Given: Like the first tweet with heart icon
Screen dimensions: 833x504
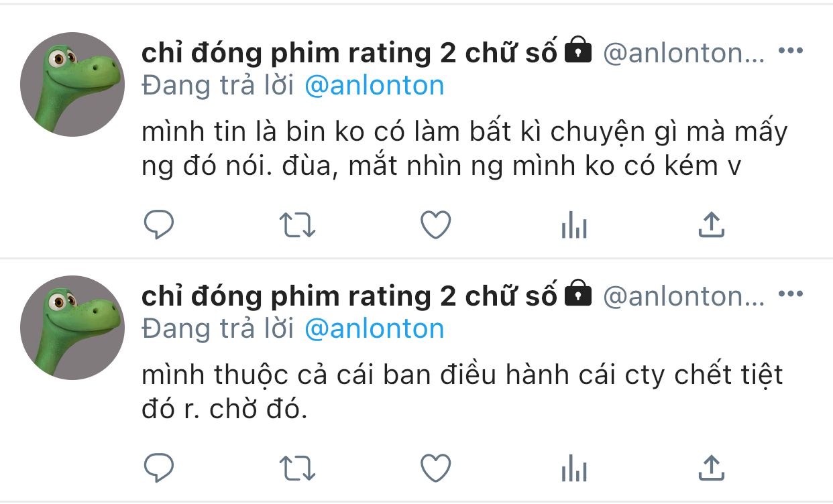Looking at the screenshot, I should (435, 225).
